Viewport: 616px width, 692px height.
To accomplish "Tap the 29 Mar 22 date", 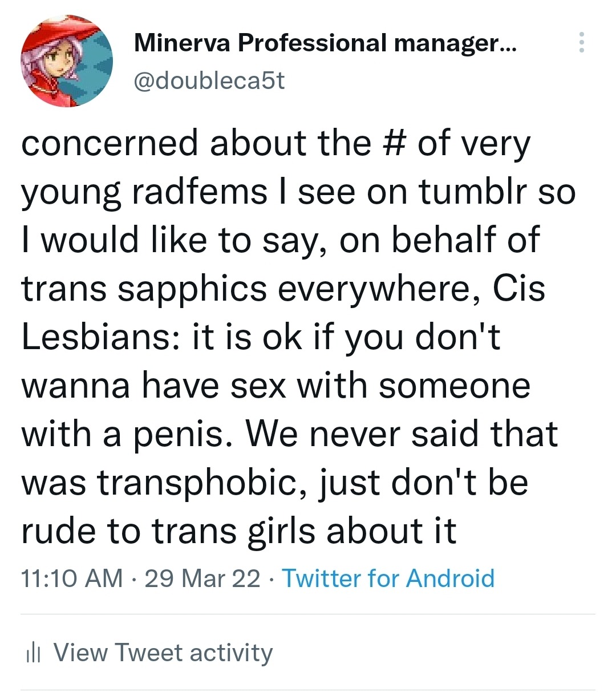I will 202,578.
